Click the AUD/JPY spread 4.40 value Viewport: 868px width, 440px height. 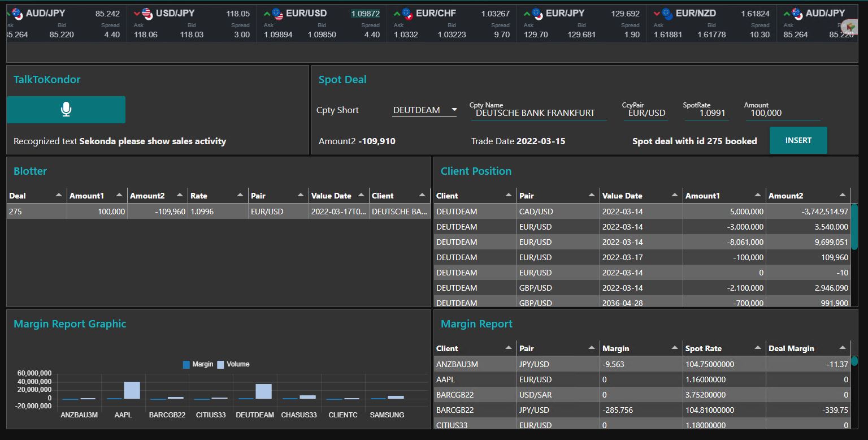(x=112, y=34)
